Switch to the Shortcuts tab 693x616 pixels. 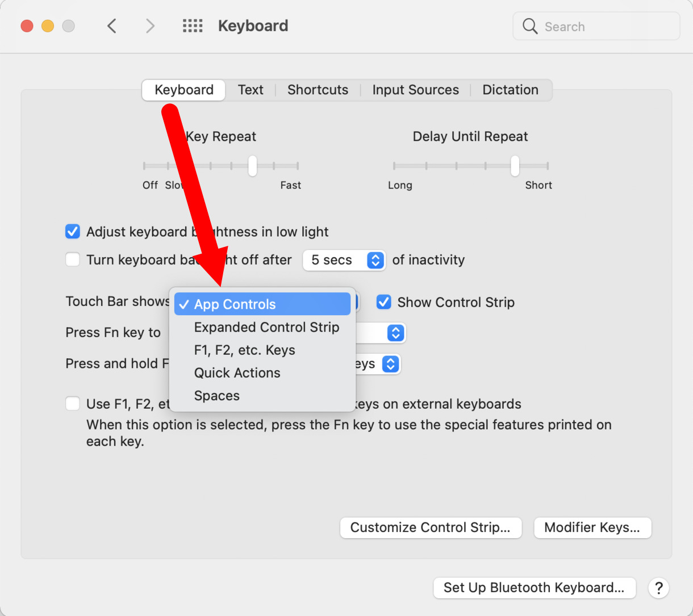(318, 90)
